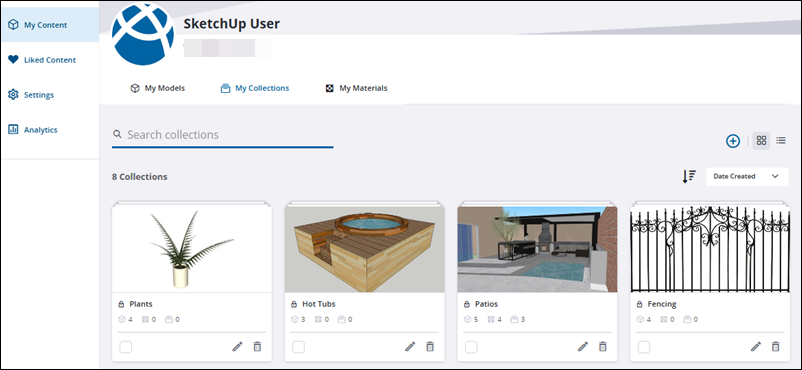
Task: Click the search magnifier icon
Action: tap(117, 134)
